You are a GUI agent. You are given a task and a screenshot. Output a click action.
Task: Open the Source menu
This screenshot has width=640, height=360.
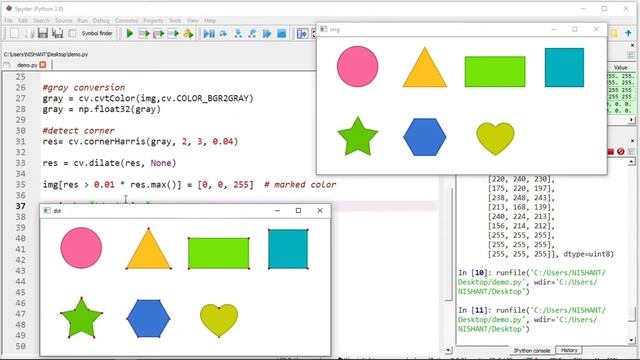coord(63,20)
